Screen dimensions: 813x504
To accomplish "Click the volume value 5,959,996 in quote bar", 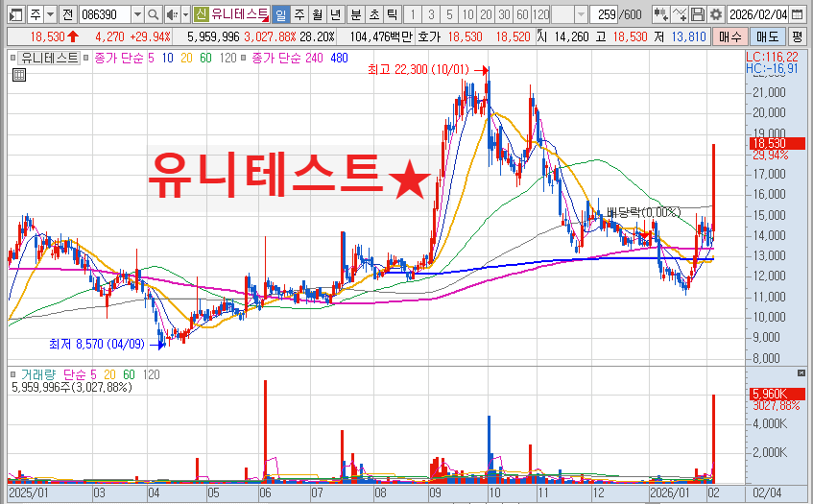I will click(x=213, y=36).
